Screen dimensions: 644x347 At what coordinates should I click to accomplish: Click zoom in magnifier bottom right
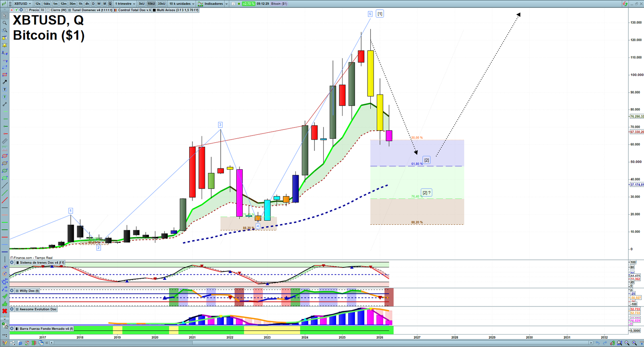[x=635, y=343]
